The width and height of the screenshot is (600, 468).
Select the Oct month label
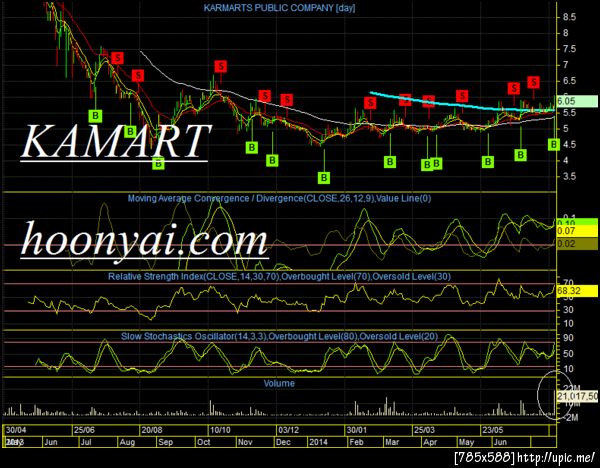[204, 442]
